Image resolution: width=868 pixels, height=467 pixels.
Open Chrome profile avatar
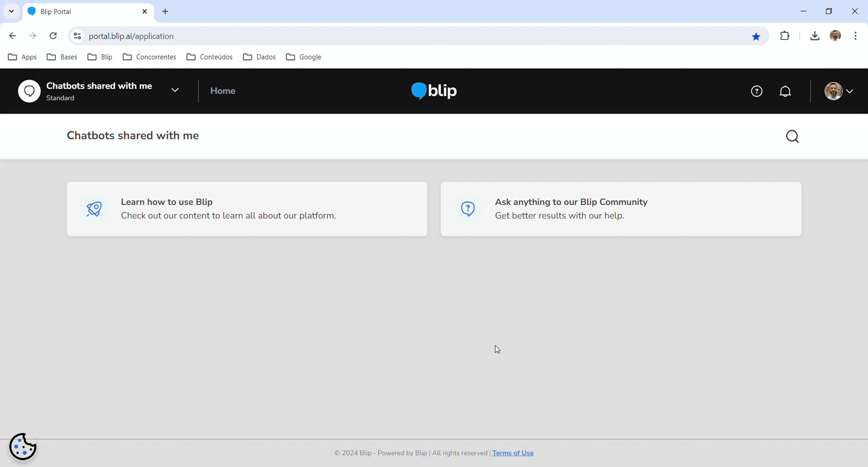[x=835, y=36]
